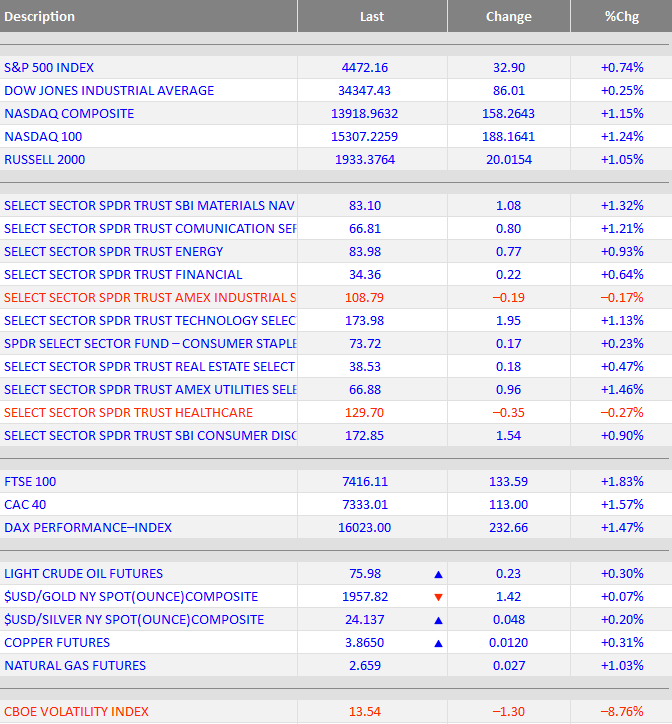Click S&P 500 last value 4472.16
This screenshot has height=724, width=672.
(365, 68)
